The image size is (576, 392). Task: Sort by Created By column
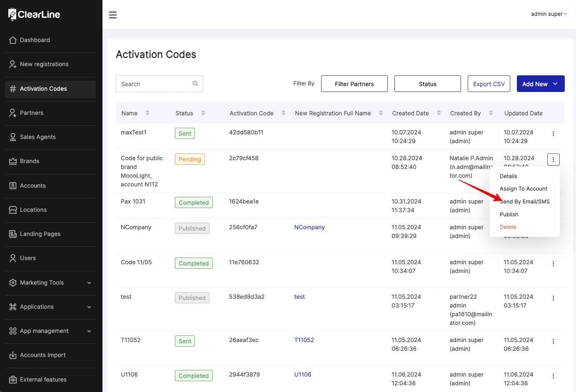(x=491, y=113)
